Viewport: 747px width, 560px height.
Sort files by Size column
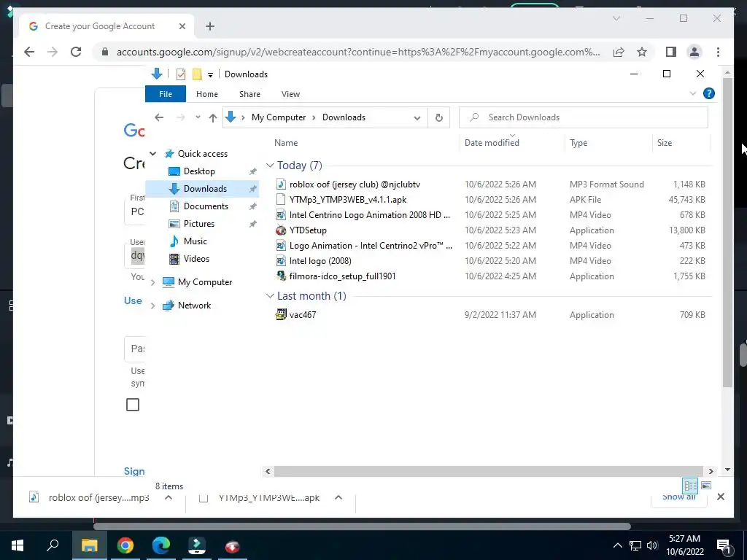point(681,143)
